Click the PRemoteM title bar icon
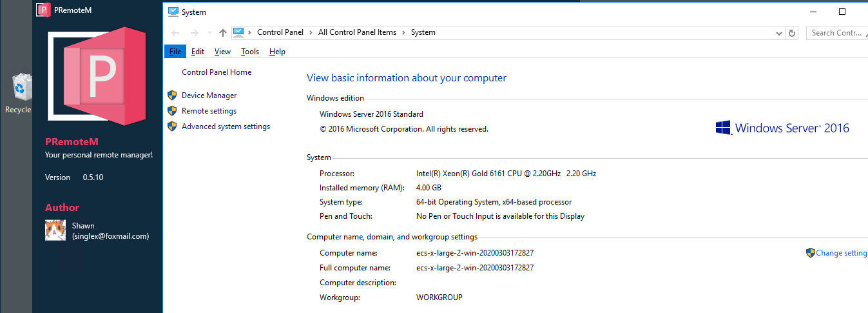The image size is (868, 313). click(43, 10)
